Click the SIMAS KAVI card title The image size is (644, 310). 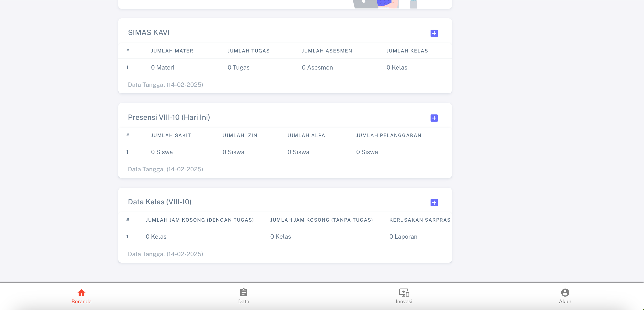point(149,33)
